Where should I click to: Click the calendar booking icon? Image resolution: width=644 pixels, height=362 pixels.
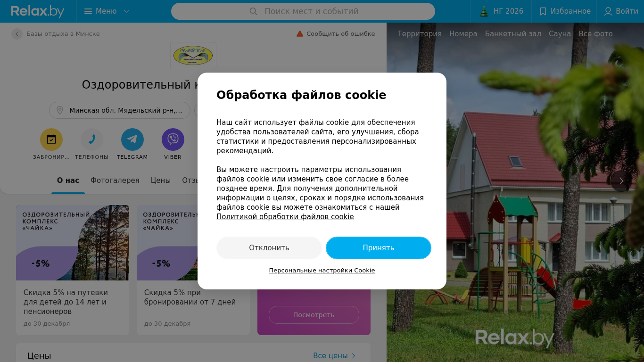[x=51, y=140]
